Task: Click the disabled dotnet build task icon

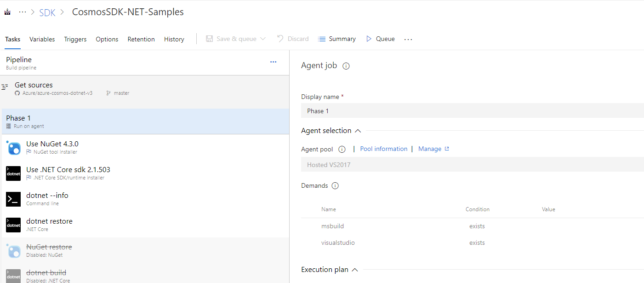Action: pos(13,275)
